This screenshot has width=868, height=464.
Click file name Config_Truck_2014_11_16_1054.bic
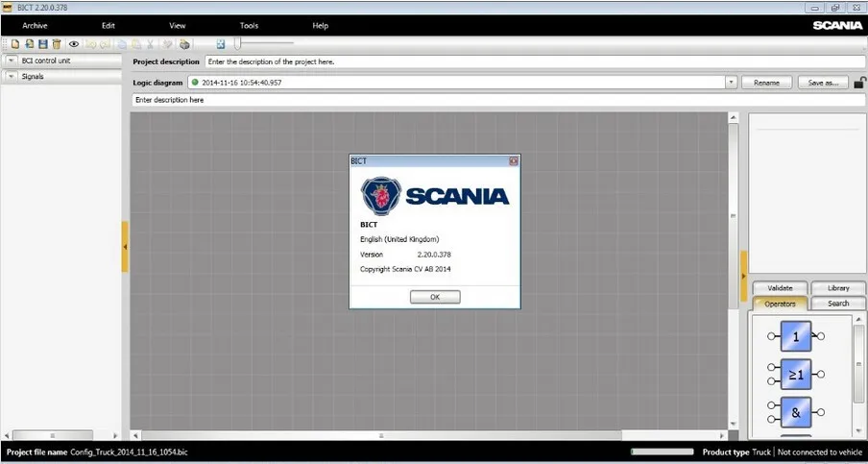click(129, 452)
